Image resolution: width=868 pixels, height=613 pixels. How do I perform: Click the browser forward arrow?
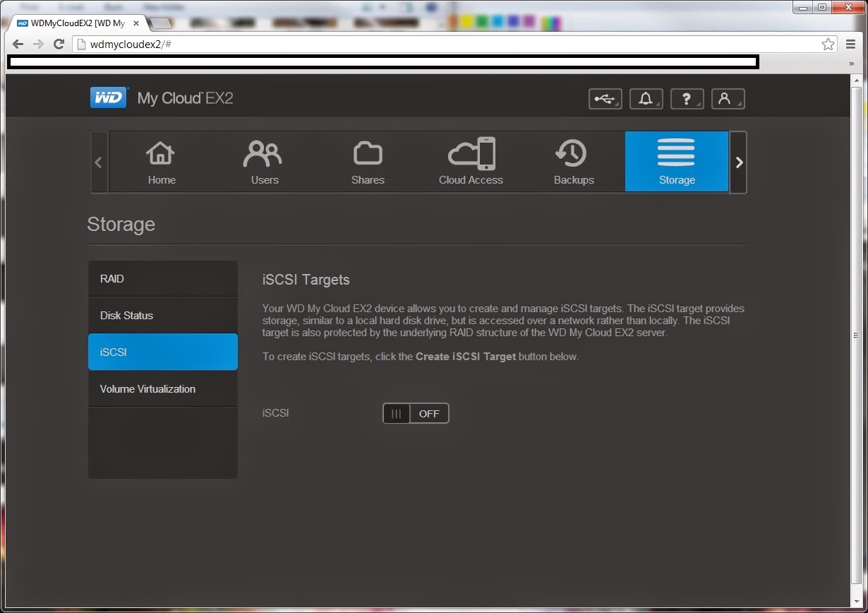[x=38, y=44]
